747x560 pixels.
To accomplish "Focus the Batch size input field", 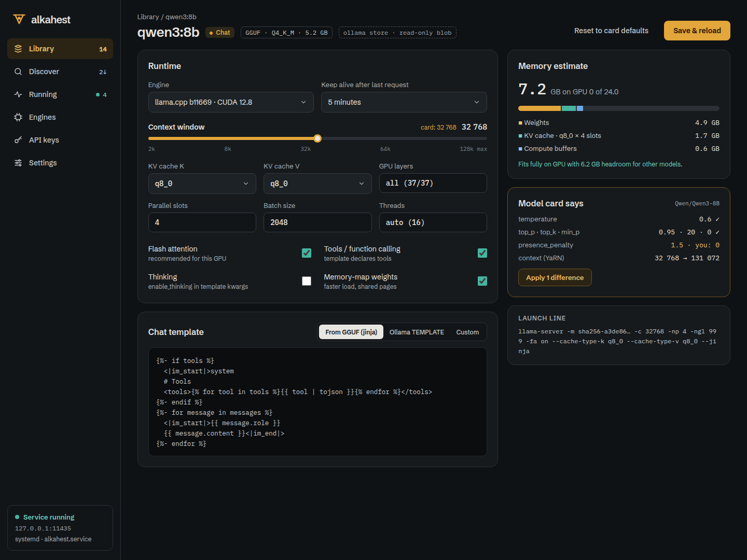I will pyautogui.click(x=317, y=222).
